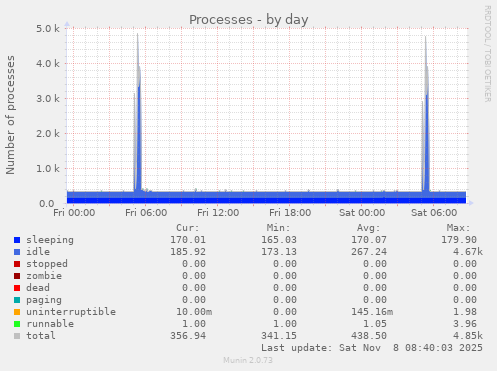The width and height of the screenshot is (497, 371).
Task: Click the uninterruptible legend color swatch
Action: pyautogui.click(x=17, y=312)
